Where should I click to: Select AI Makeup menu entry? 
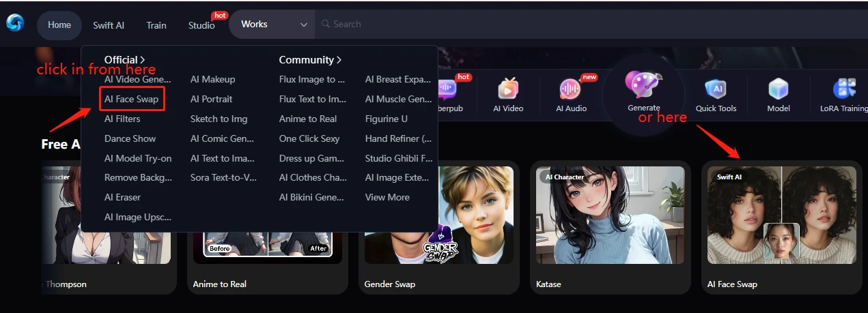coord(212,79)
